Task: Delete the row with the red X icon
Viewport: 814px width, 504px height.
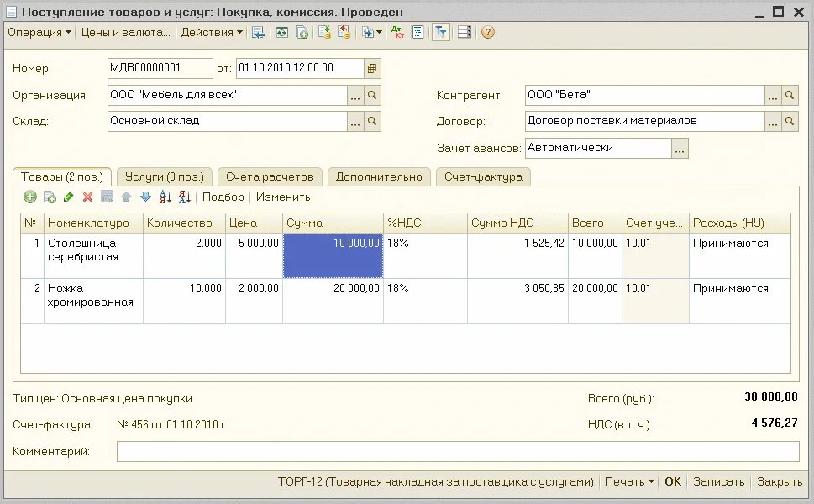Action: tap(87, 197)
